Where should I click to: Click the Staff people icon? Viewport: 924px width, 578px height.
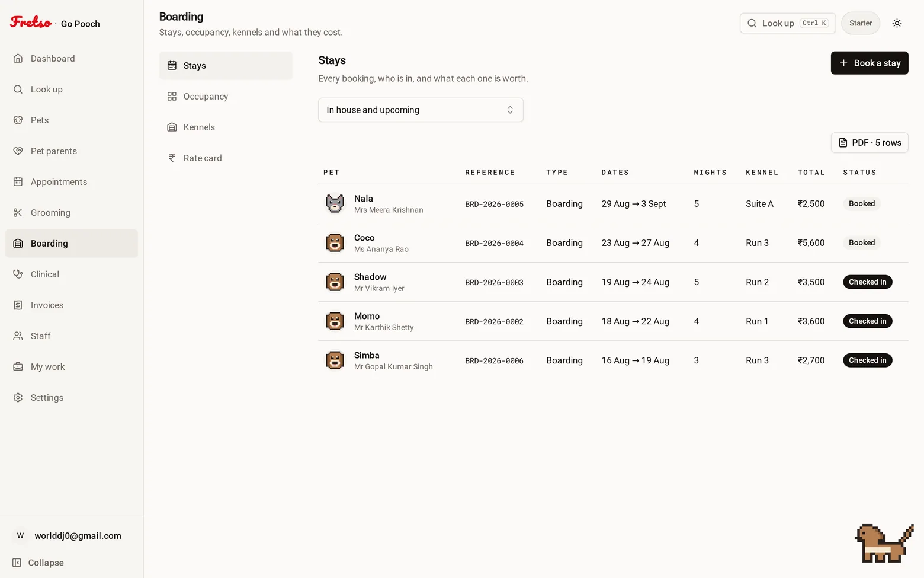pos(18,336)
